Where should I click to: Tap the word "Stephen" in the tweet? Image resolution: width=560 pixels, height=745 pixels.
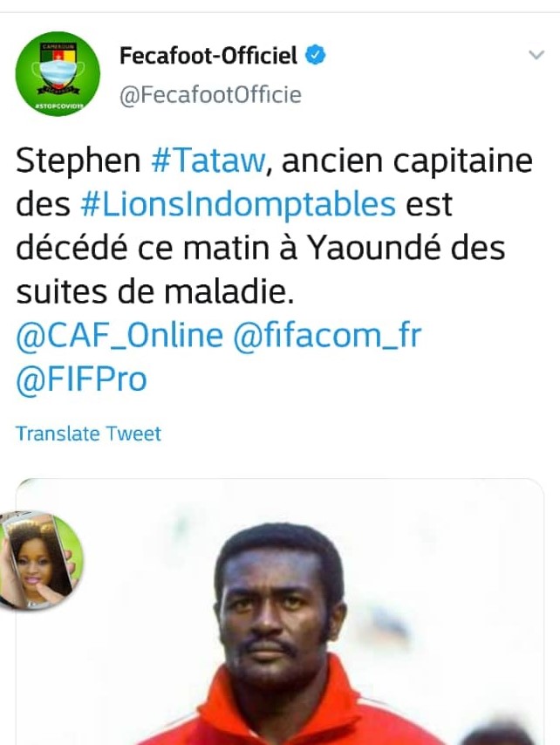click(78, 161)
